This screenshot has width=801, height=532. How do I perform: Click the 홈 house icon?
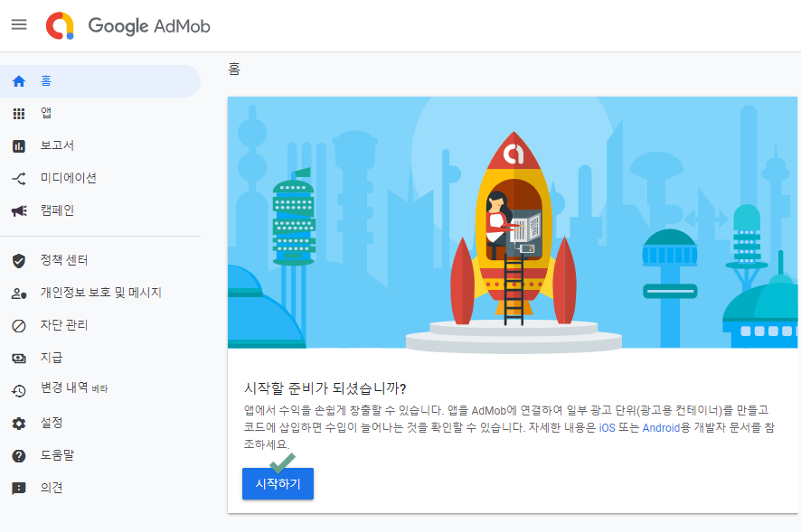pyautogui.click(x=19, y=81)
